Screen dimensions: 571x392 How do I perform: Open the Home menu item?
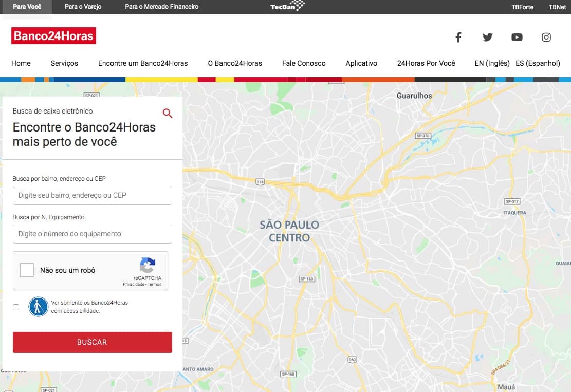click(21, 63)
